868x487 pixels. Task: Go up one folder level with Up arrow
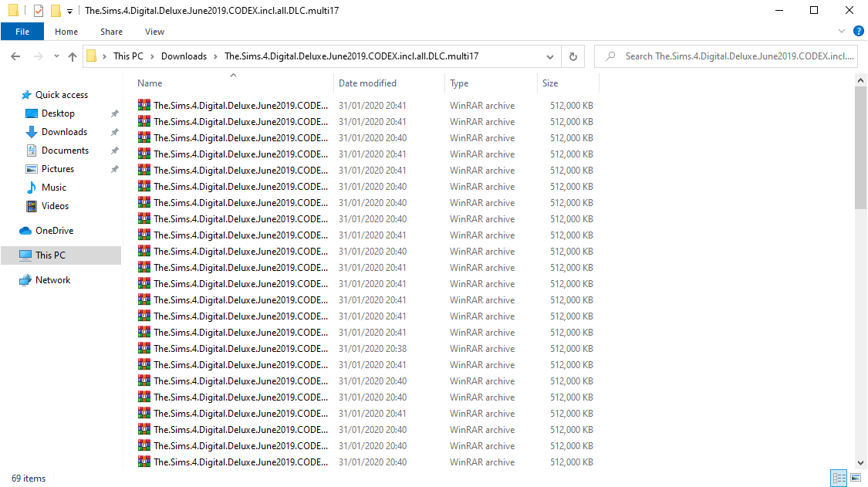(x=73, y=56)
